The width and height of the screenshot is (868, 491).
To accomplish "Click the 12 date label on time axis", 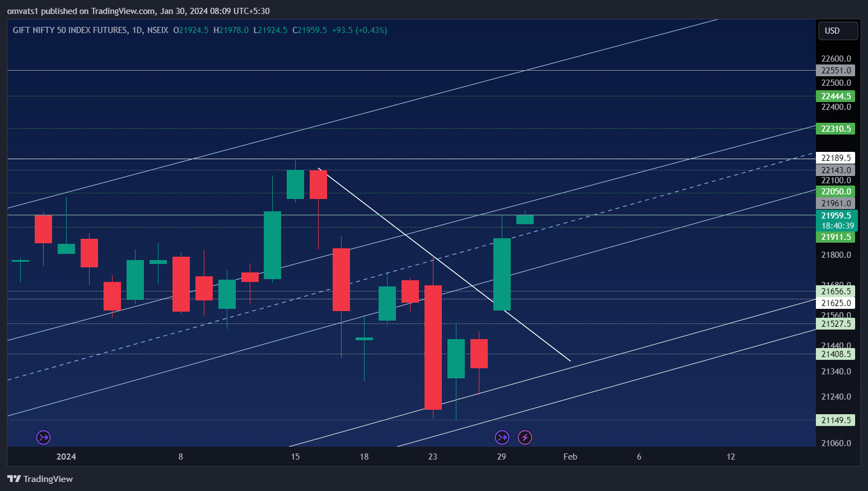I will (x=731, y=457).
